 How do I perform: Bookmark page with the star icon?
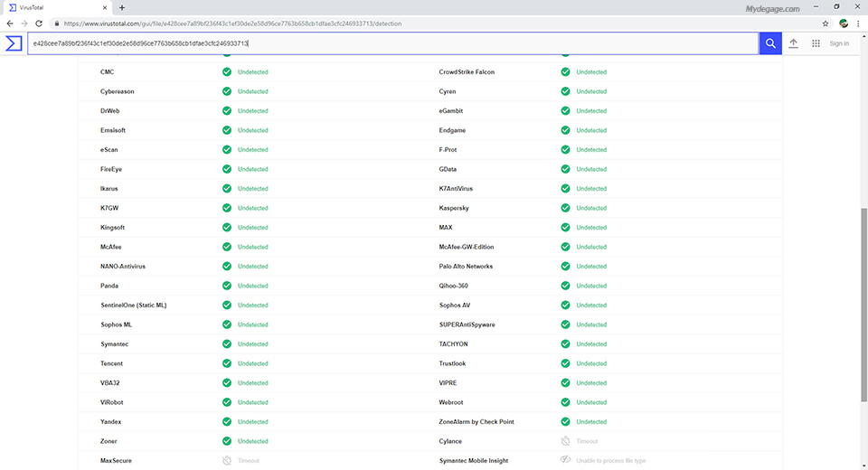826,23
